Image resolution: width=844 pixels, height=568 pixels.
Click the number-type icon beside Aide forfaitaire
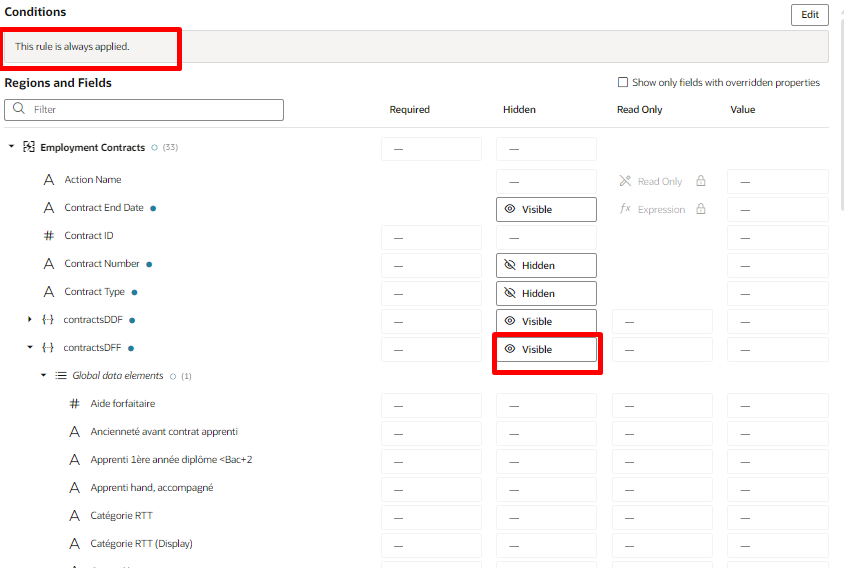coord(75,403)
